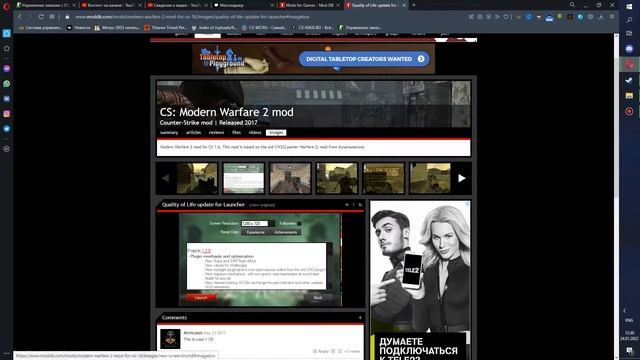
Task: Click Digital Tabletop Creators Wanted banner button
Action: [x=364, y=59]
